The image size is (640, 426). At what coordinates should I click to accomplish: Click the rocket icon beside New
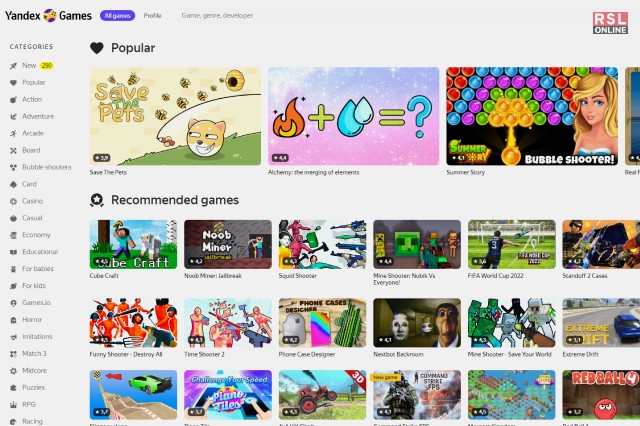click(13, 66)
